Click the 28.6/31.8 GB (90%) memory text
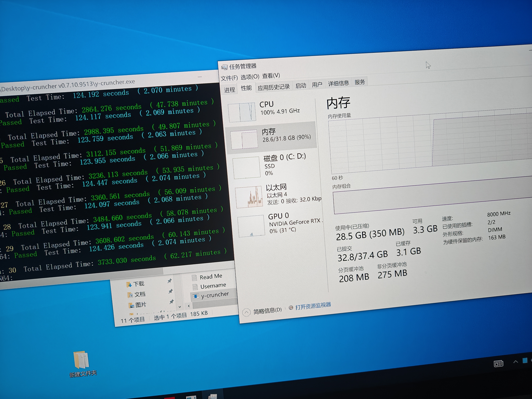The image size is (532, 399). click(287, 138)
